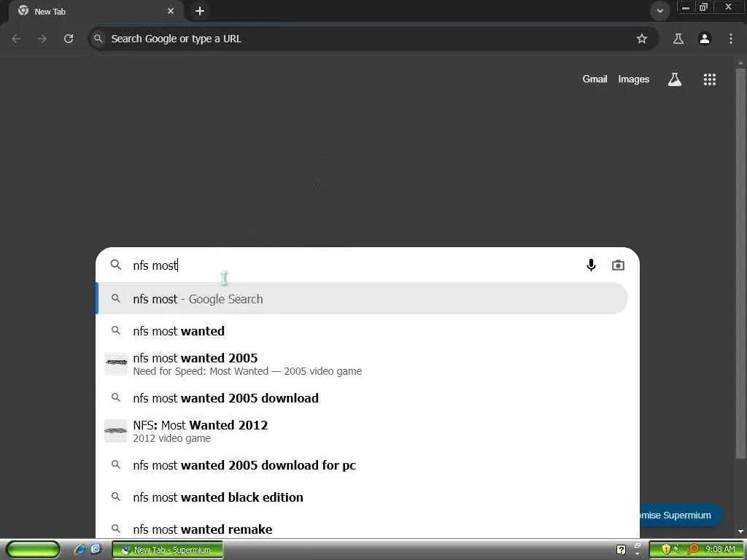Image resolution: width=747 pixels, height=560 pixels.
Task: Click the help question mark tray icon
Action: pos(621,550)
